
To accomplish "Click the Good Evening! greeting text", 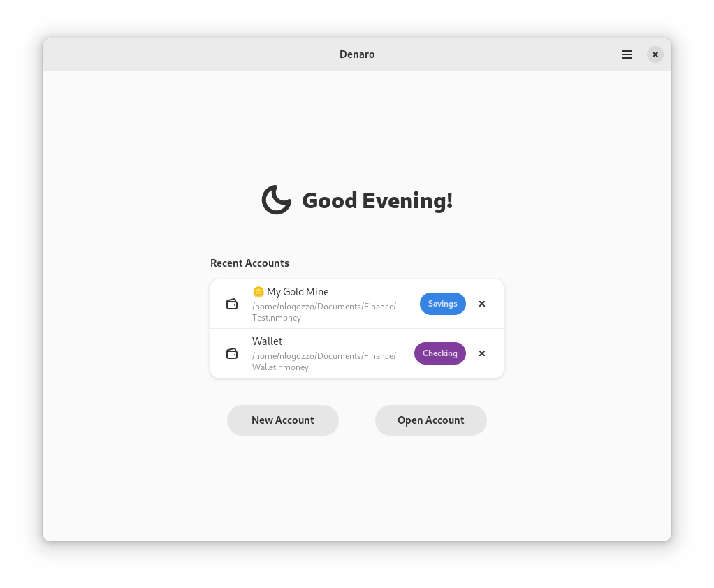I will click(377, 200).
